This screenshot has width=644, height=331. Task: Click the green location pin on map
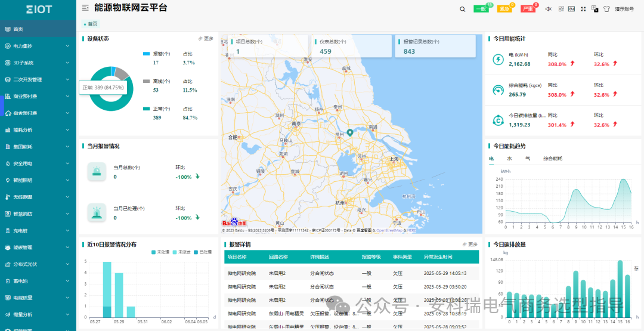[350, 132]
